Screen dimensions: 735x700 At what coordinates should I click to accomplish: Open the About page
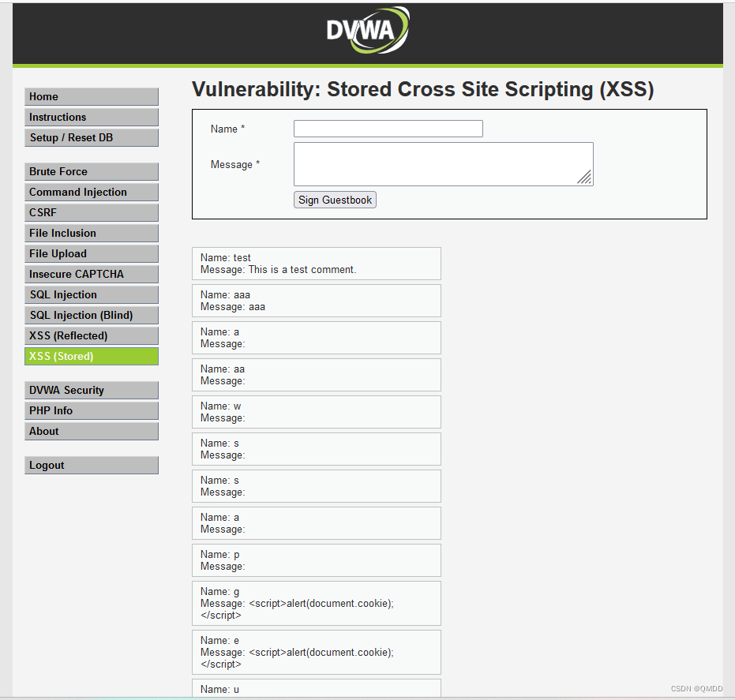pos(91,431)
